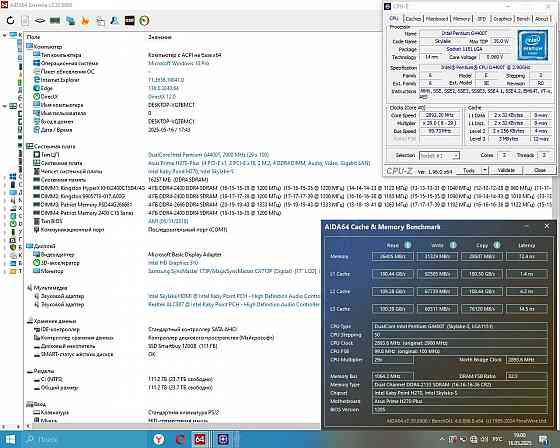Open Yandex browser from the taskbar

click(x=159, y=439)
